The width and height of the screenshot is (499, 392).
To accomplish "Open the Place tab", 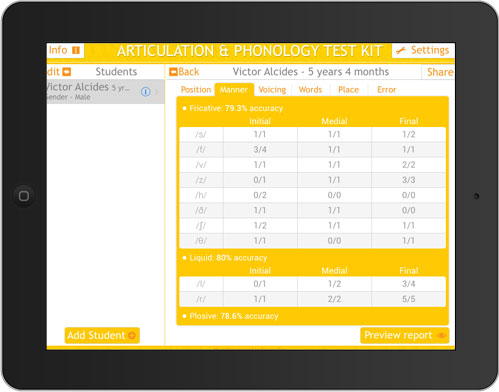I will 349,90.
